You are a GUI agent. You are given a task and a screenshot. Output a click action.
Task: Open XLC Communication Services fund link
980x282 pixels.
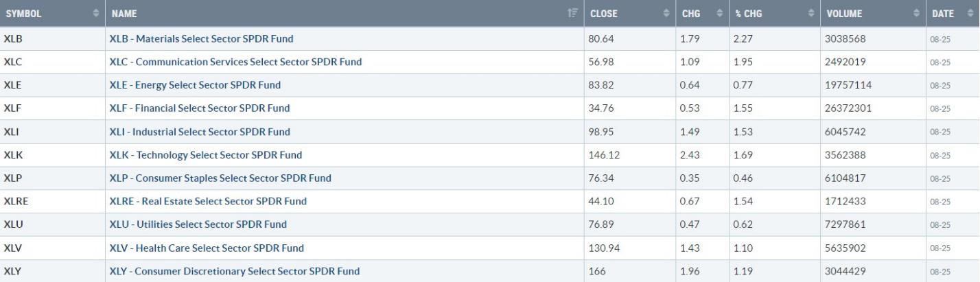click(x=235, y=62)
